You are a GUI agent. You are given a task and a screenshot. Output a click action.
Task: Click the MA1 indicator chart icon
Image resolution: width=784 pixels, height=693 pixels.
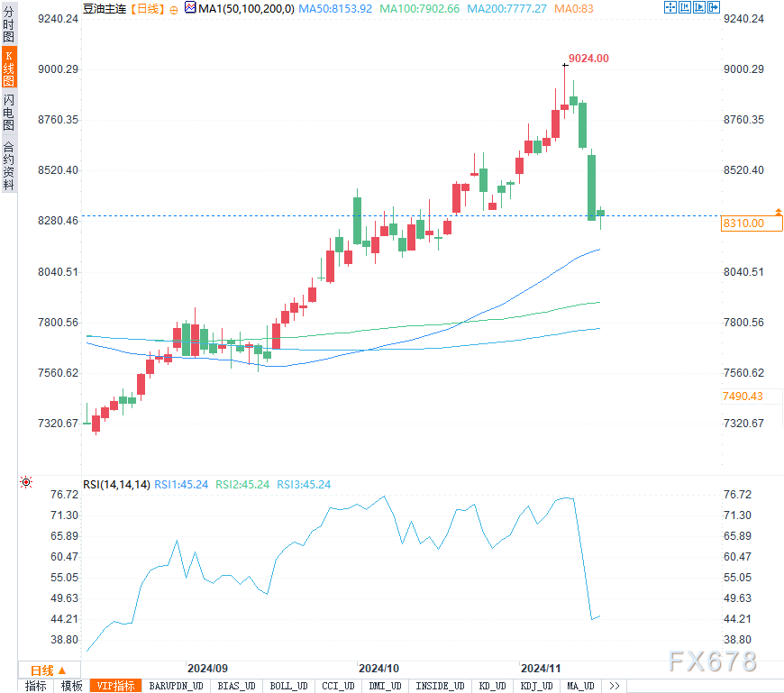tap(189, 8)
